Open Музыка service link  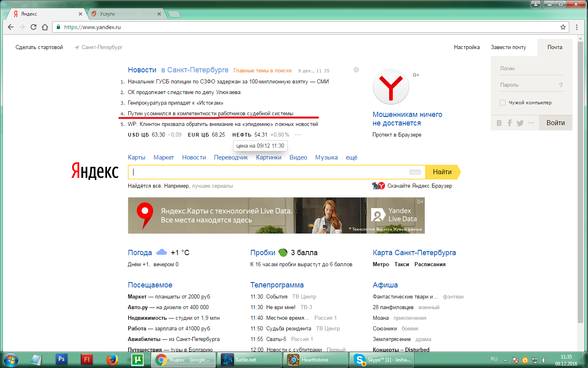click(x=326, y=157)
